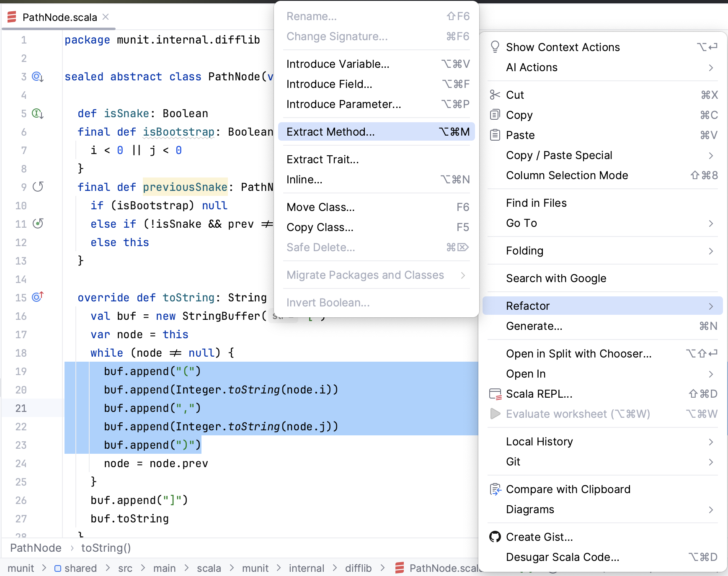
Task: Click the lightbulb icon for Show Context Actions
Action: (495, 47)
